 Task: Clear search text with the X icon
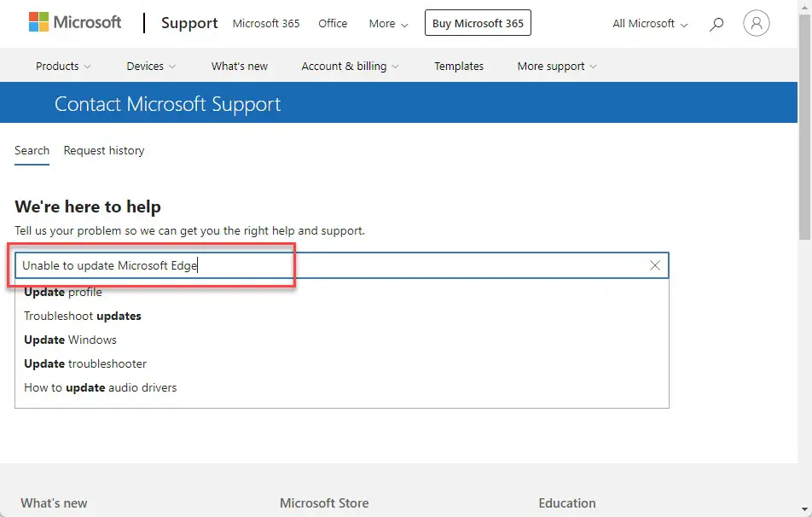654,265
